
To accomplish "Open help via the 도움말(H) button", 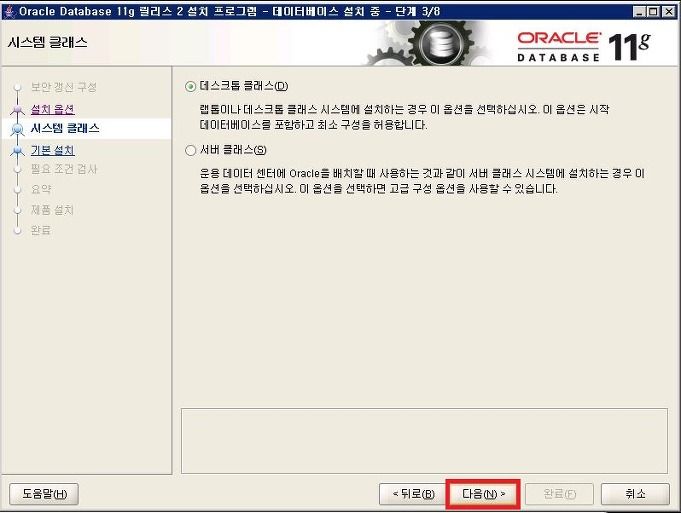I will click(x=44, y=494).
